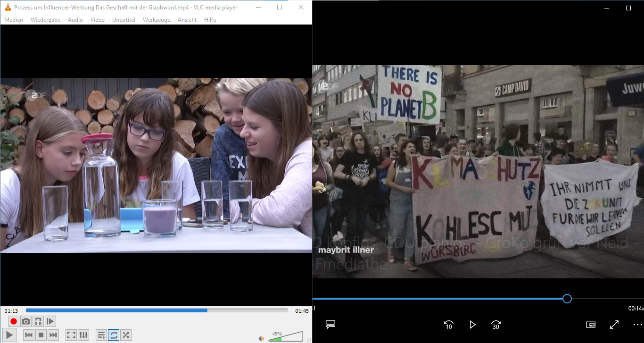This screenshot has width=644, height=343.
Task: Stop playback with the VLC stop button
Action: pos(41,335)
